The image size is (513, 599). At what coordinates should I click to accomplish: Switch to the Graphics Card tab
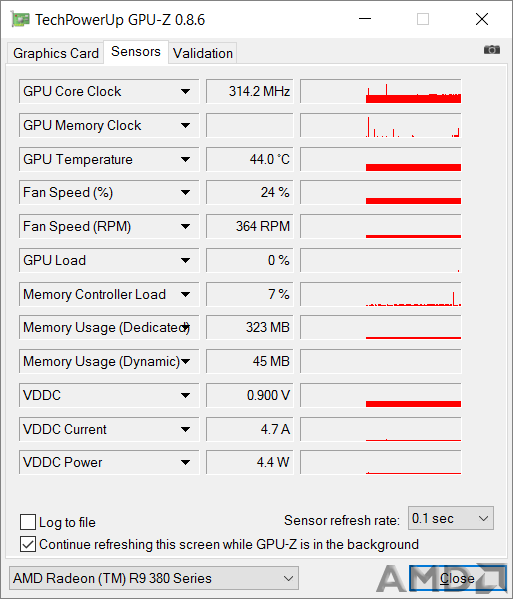pyautogui.click(x=56, y=53)
